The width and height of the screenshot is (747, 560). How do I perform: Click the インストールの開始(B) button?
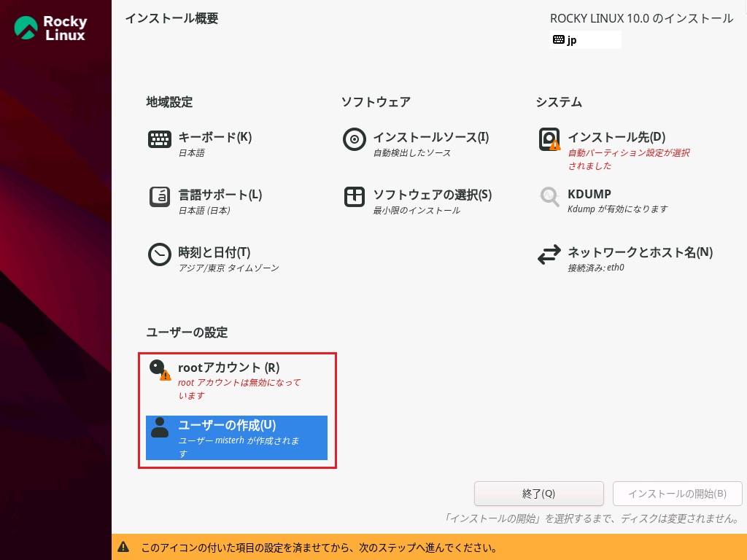677,494
